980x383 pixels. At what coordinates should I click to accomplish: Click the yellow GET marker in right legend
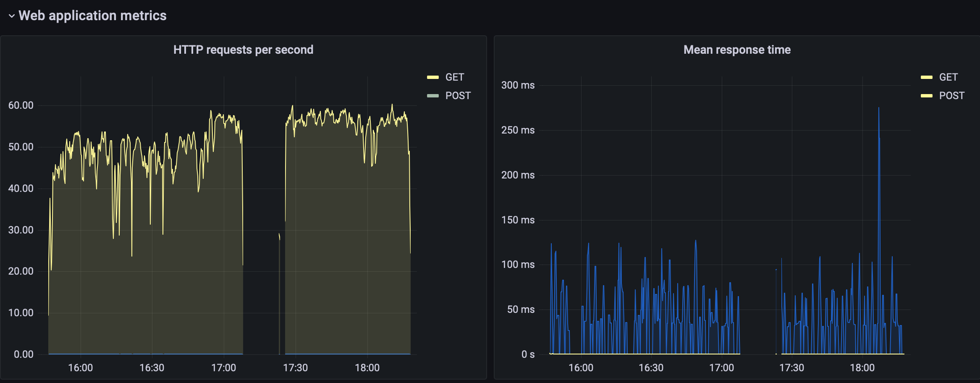point(927,77)
